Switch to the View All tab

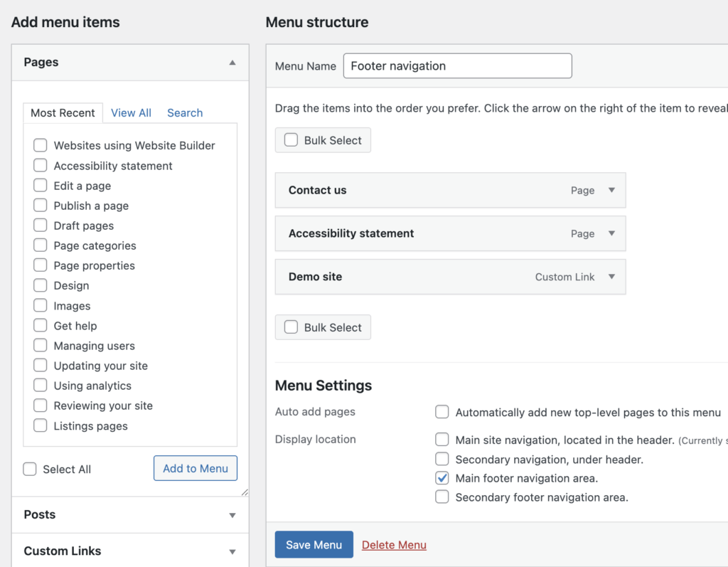(131, 113)
